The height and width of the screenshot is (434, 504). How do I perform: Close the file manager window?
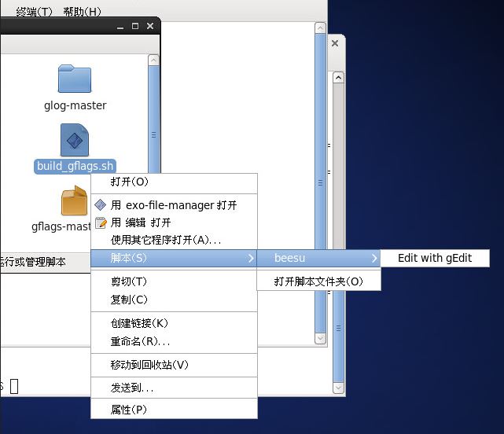(x=150, y=26)
